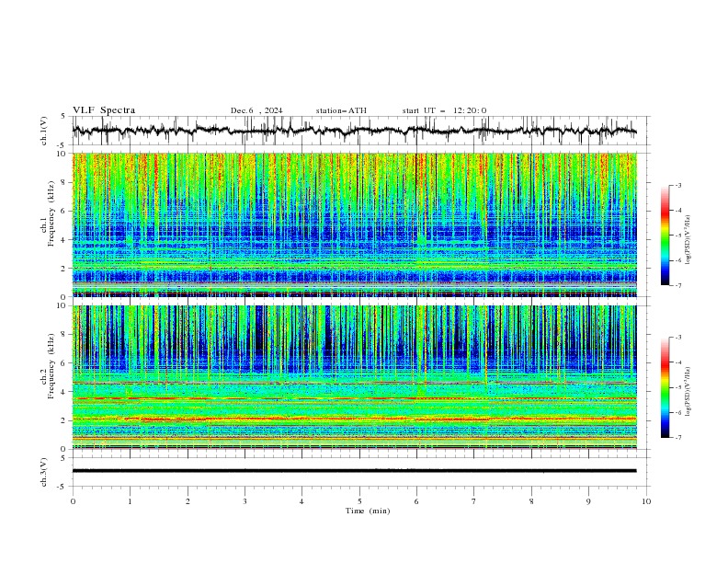Select the date label "Dec.6 , 2024"

click(x=256, y=110)
